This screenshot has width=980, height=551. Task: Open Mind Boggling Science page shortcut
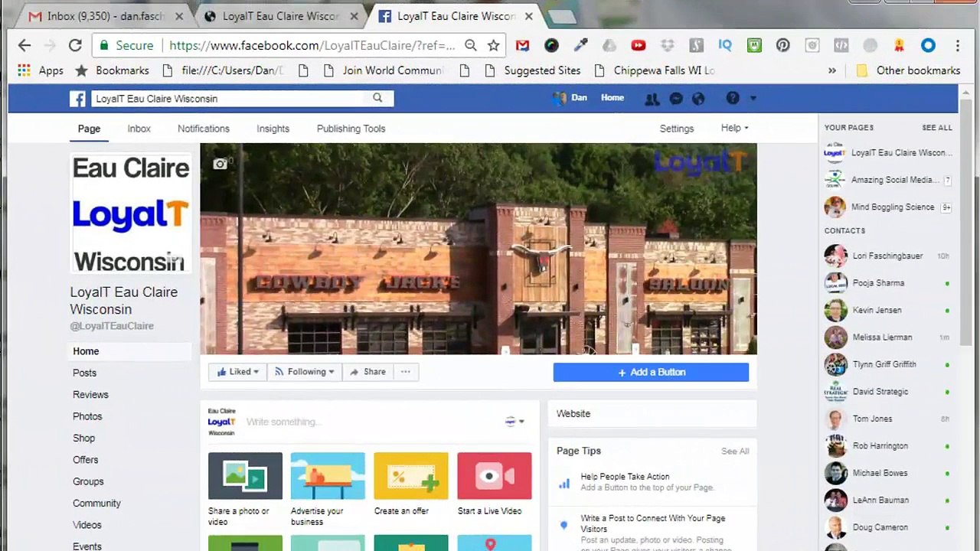pyautogui.click(x=888, y=207)
